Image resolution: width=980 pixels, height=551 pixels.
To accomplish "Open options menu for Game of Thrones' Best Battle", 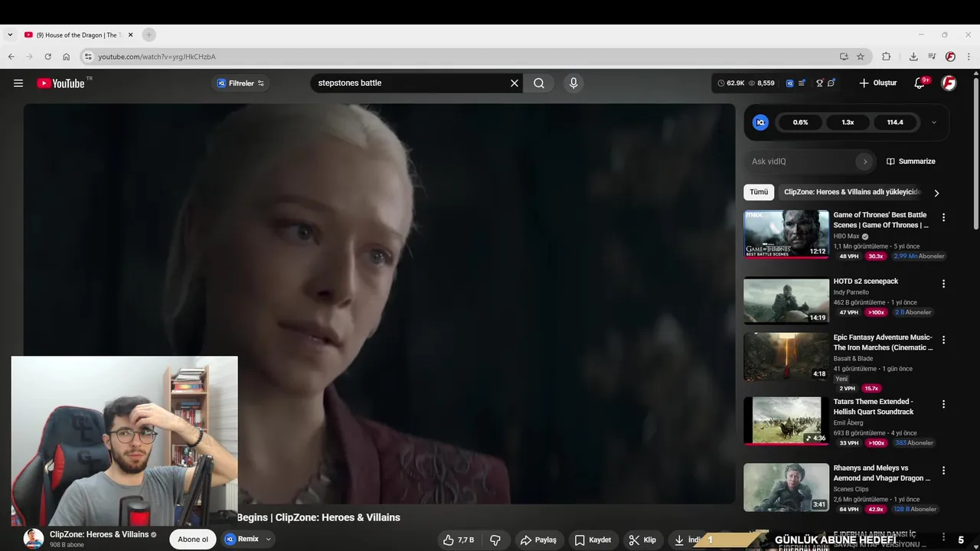I will click(x=943, y=217).
